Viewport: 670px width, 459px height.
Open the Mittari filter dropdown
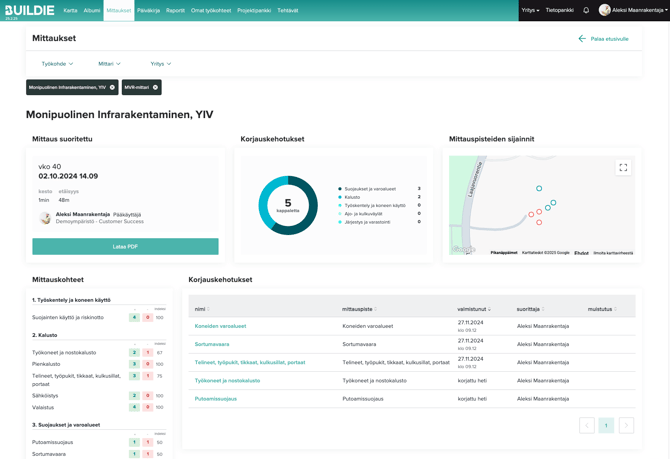109,64
